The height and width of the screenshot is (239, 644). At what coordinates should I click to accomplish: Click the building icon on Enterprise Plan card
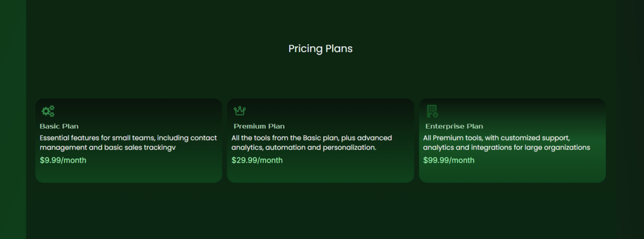432,111
